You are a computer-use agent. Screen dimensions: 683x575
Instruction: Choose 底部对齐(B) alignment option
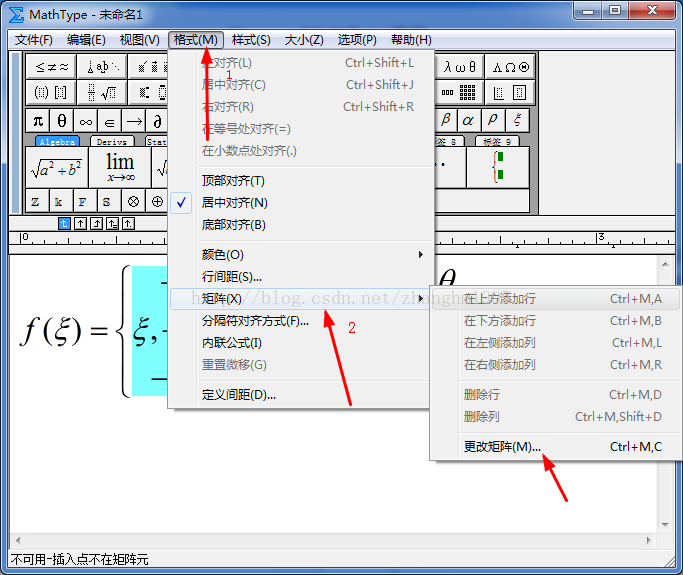tap(301, 225)
